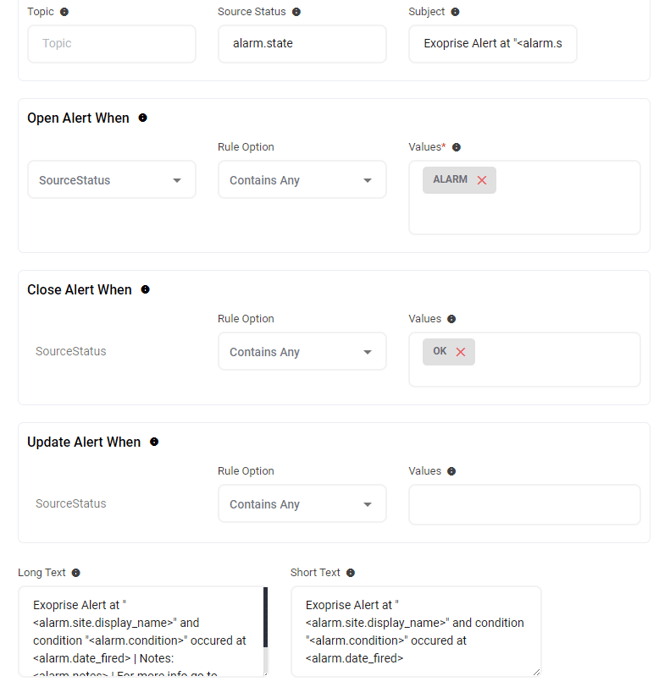The image size is (670, 687).
Task: Click the info icon next to Topic
Action: tap(65, 12)
